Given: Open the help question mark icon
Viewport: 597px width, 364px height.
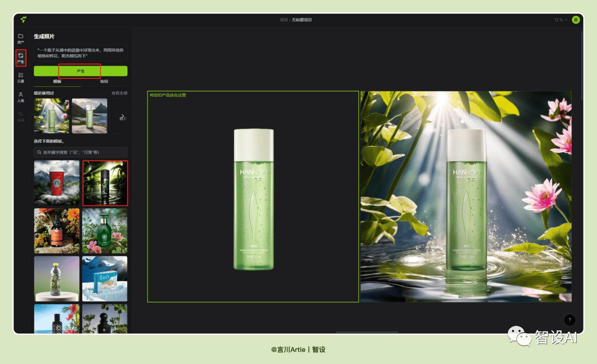Looking at the screenshot, I should pos(569,320).
